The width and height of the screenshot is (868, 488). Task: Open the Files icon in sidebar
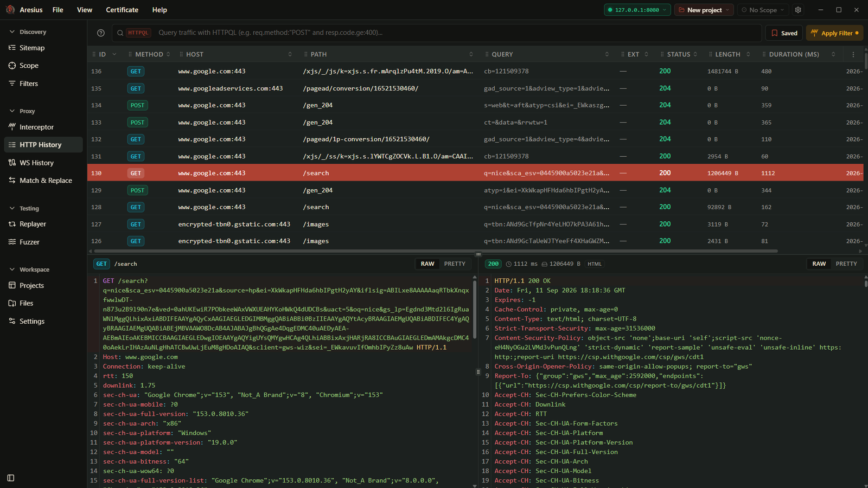click(12, 303)
